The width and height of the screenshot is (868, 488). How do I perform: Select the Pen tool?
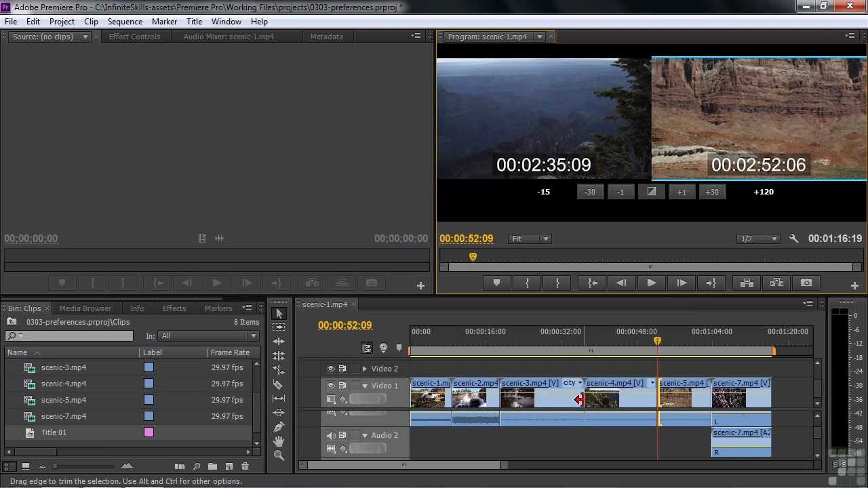[x=279, y=427]
